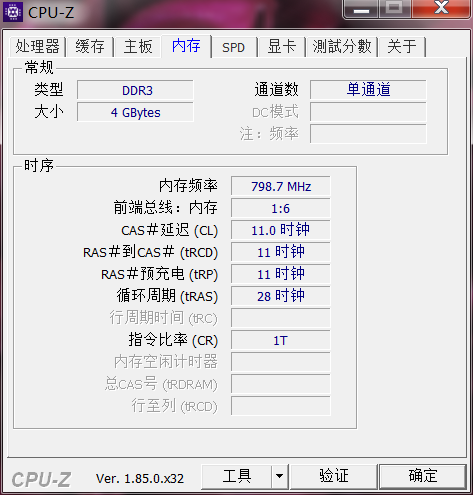Click the 大小 label
The image size is (473, 495).
coord(49,112)
